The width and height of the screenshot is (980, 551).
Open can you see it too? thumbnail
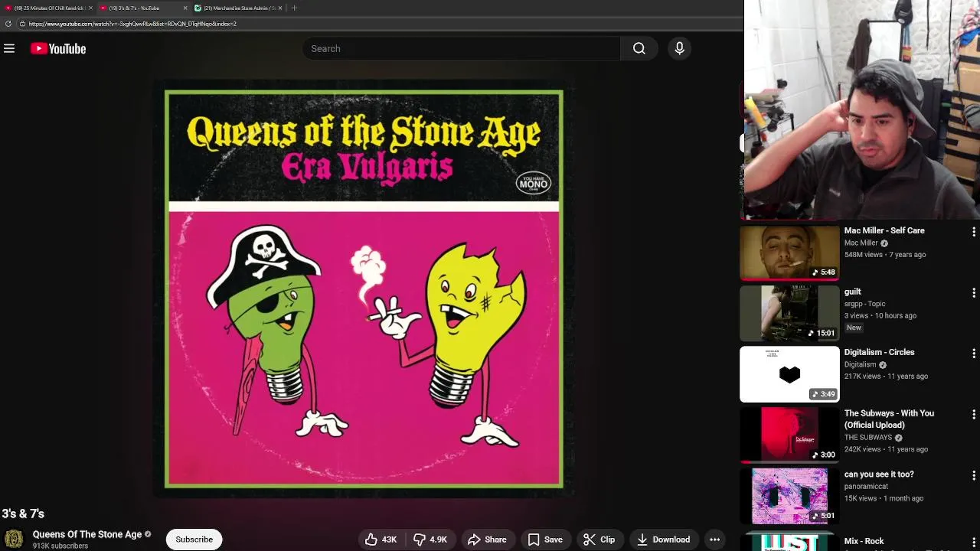(789, 496)
